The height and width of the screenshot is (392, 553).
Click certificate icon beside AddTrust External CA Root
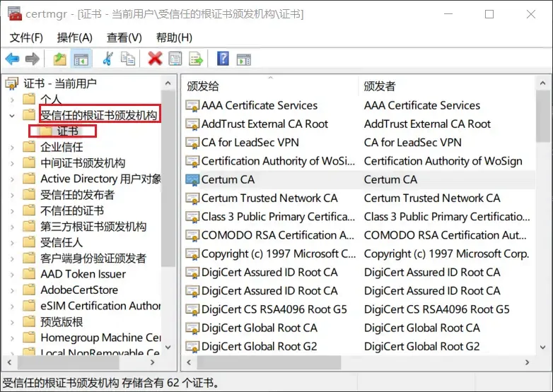[x=192, y=124]
